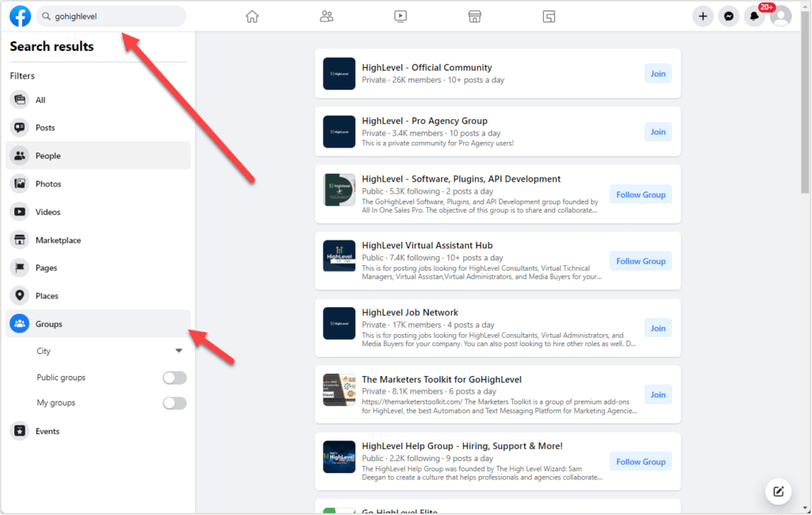Open the Gaming icon in top bar
The height and width of the screenshot is (515, 812).
pos(549,17)
